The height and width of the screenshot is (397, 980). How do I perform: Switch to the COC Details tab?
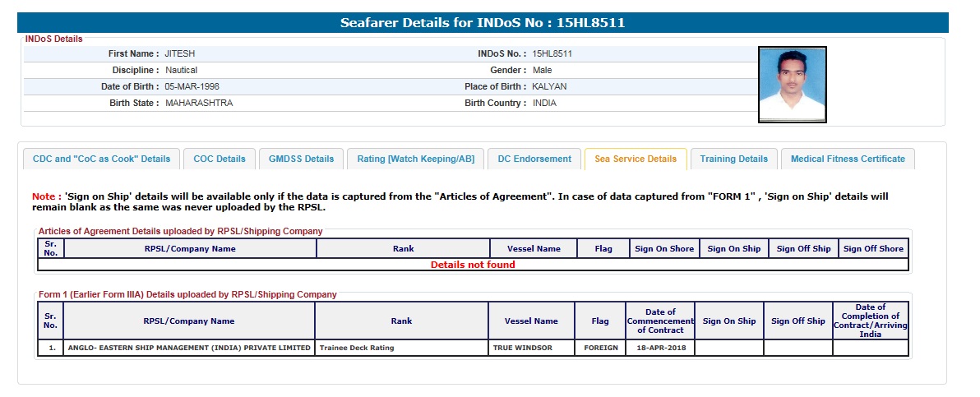coord(220,159)
